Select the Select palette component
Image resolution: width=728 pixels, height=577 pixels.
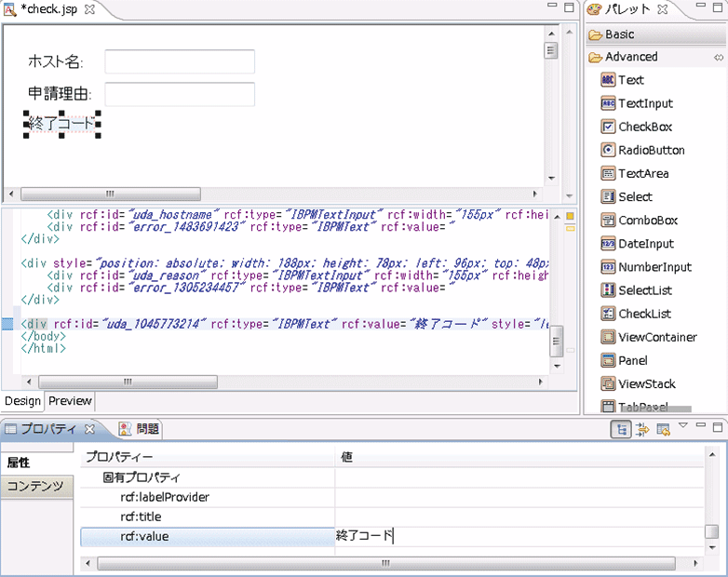pyautogui.click(x=627, y=196)
